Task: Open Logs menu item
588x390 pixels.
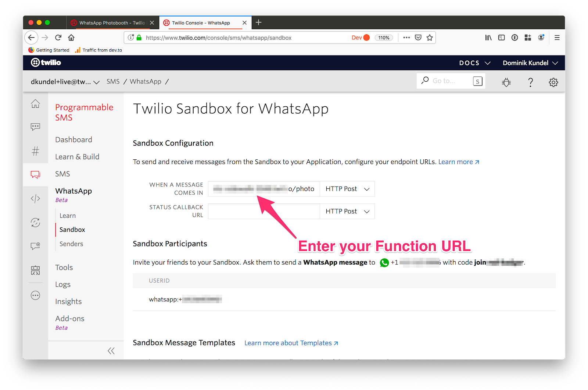Action: tap(63, 284)
